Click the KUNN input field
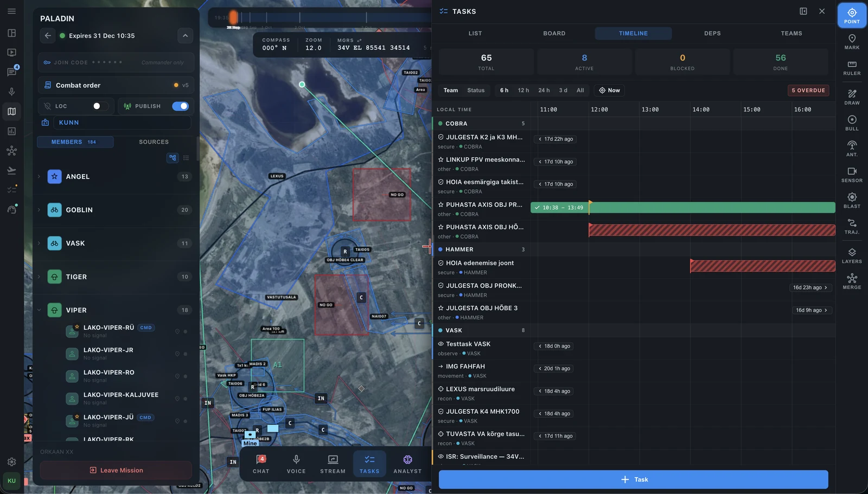 point(123,123)
